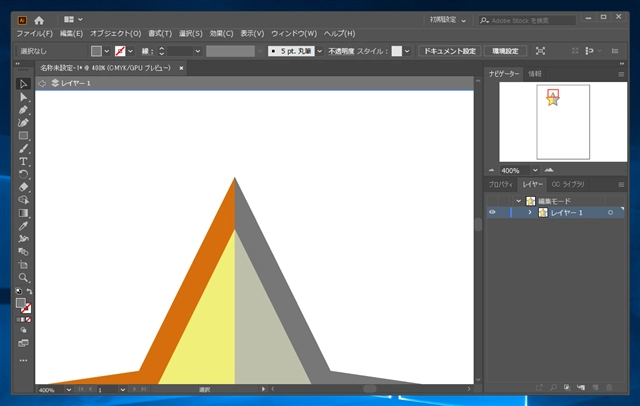Select the Paintbrush tool
This screenshot has height=406, width=640.
pyautogui.click(x=23, y=149)
